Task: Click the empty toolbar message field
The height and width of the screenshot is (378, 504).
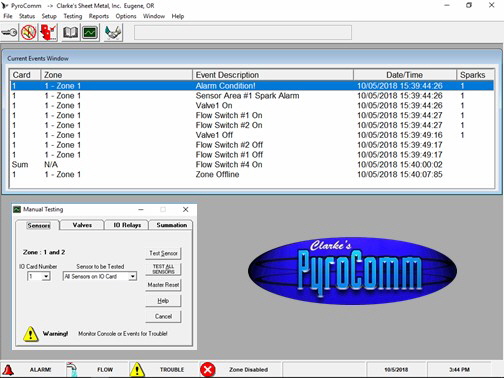Action: [x=243, y=33]
